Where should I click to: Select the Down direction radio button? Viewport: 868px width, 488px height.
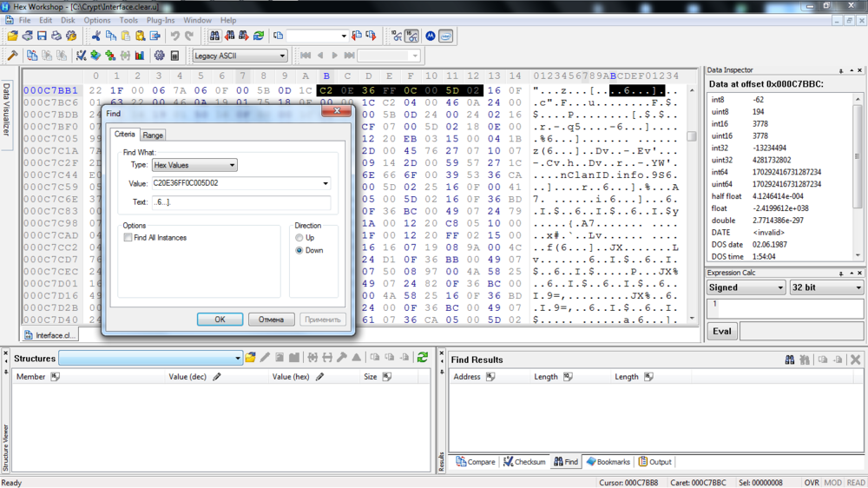coord(299,250)
